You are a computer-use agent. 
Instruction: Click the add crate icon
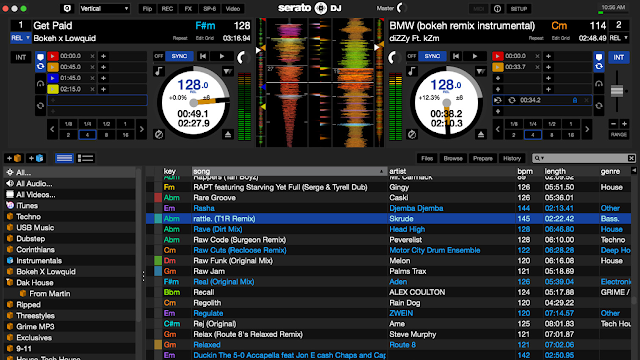pos(13,158)
